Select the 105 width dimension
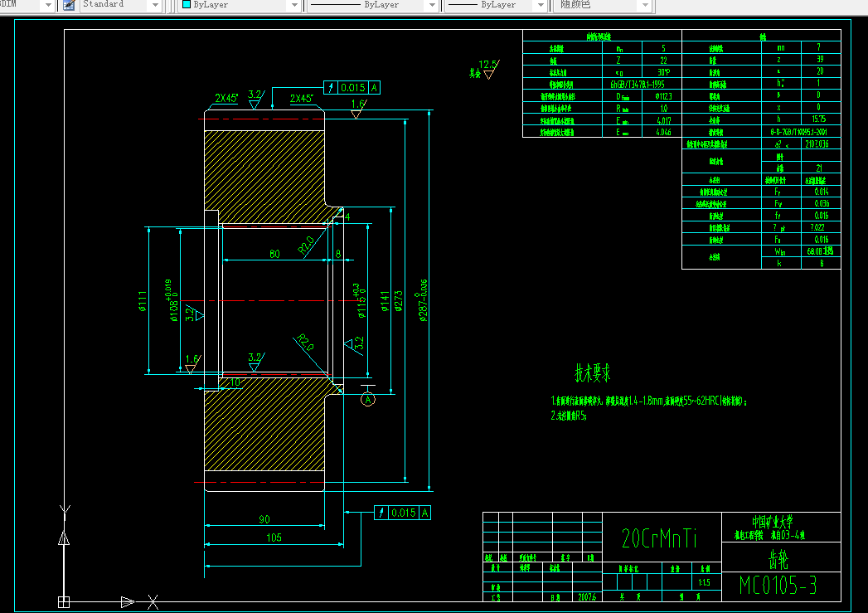 274,538
